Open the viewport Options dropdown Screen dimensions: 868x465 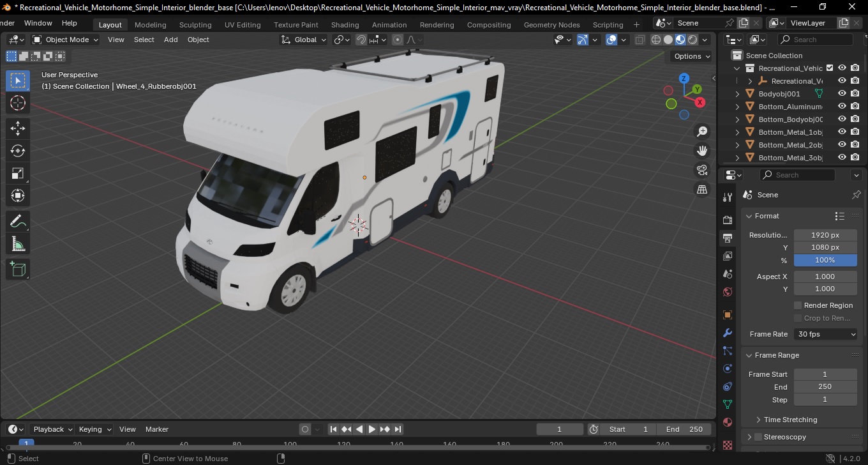pos(692,56)
